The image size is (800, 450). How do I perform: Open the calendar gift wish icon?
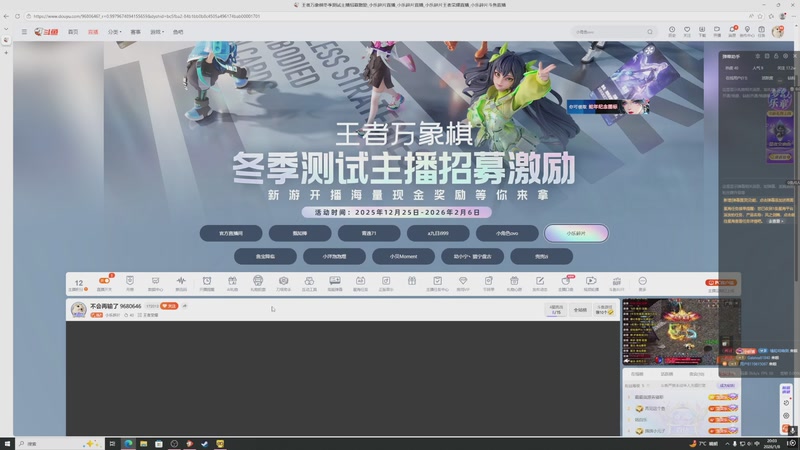[x=514, y=281]
